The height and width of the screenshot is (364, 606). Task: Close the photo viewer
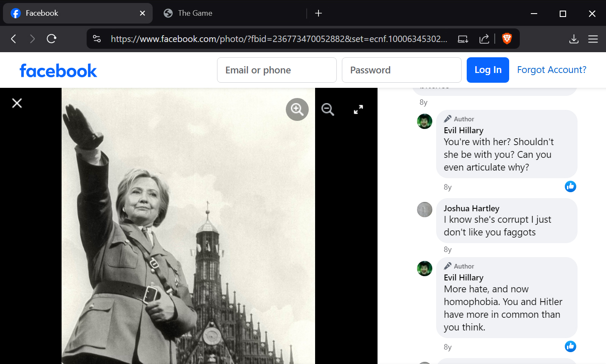[17, 103]
